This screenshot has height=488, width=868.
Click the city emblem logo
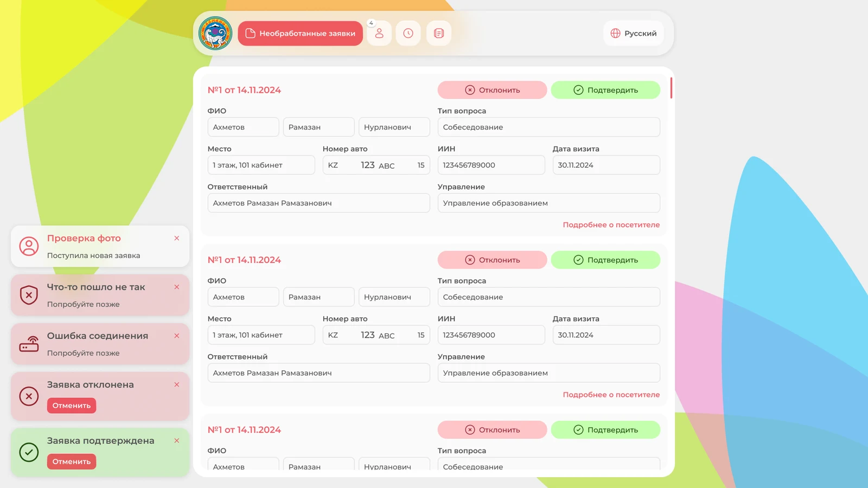(215, 33)
